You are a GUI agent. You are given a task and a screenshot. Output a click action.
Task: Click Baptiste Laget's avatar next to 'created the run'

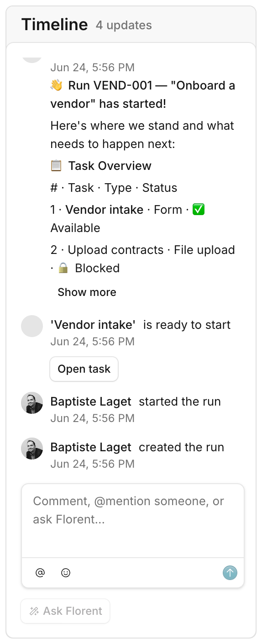pos(32,449)
